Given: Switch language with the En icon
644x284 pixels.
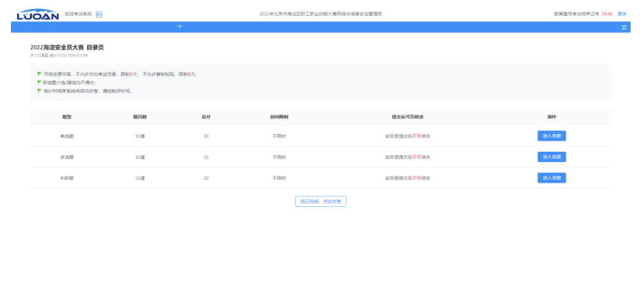Looking at the screenshot, I should 99,14.
